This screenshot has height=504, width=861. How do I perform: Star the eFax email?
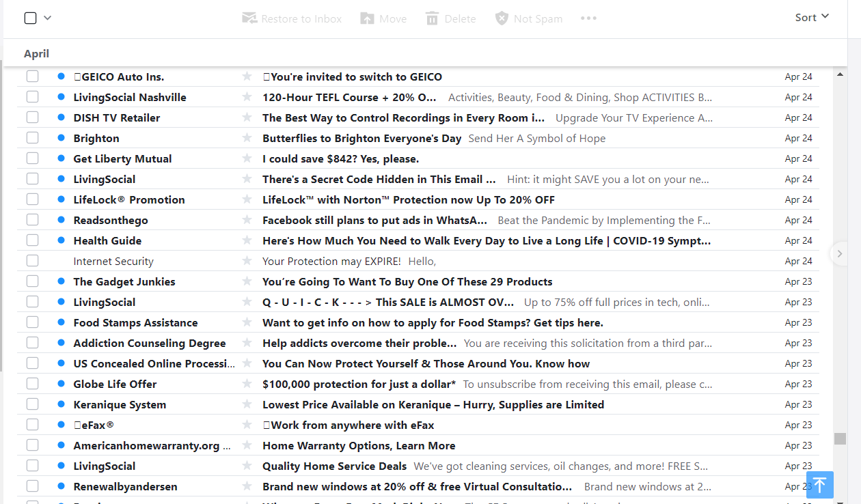coord(247,425)
